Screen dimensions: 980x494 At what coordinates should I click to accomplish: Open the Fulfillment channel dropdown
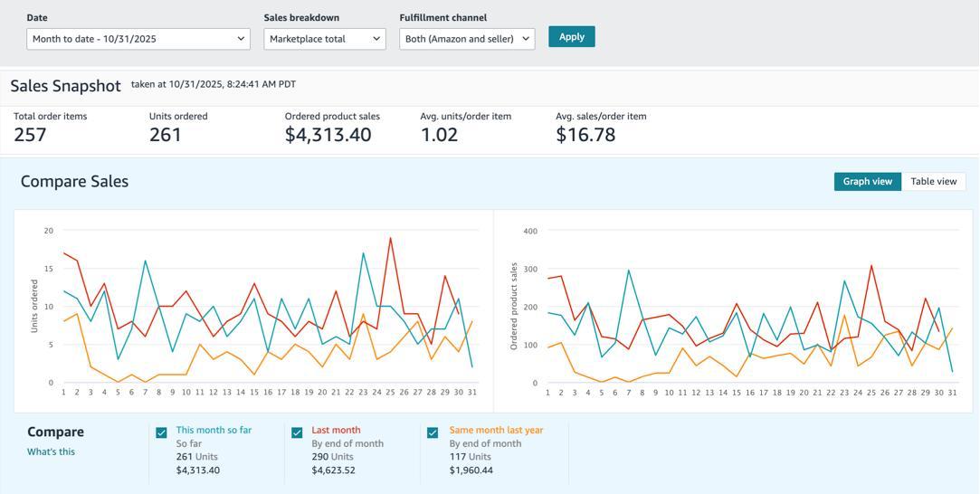click(x=467, y=39)
